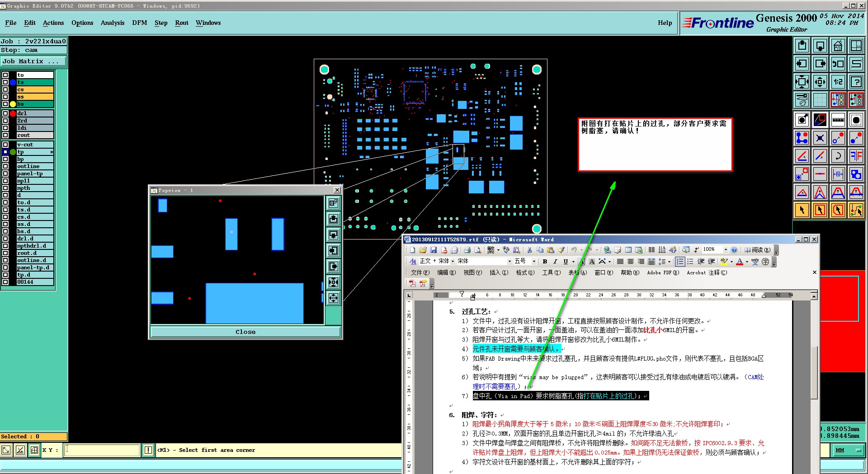Viewport: 868px width, 474px height.
Task: Open the DFM menu
Action: [139, 23]
